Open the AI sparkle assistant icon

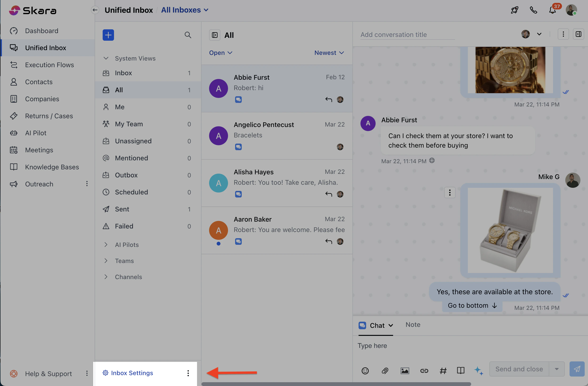point(478,370)
